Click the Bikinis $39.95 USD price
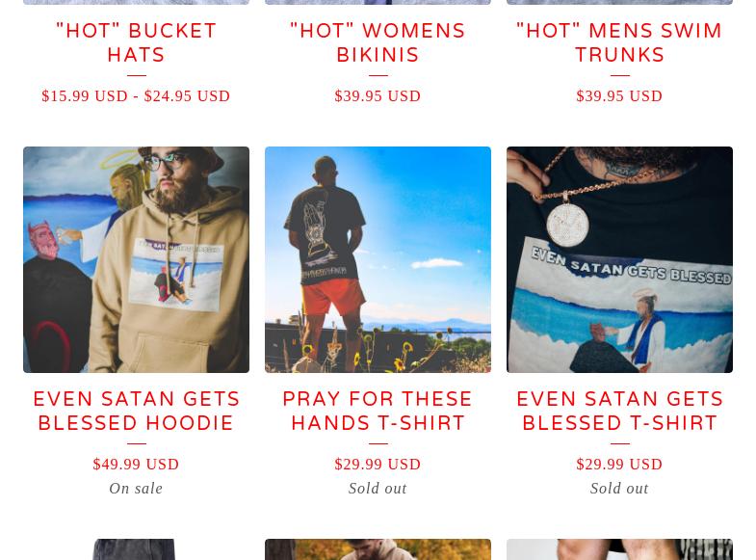Screen dimensions: 756x560 coord(378,96)
